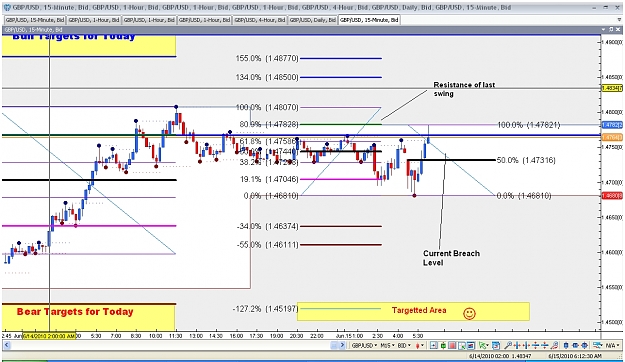Click the application icon in the title bar

point(7,7)
